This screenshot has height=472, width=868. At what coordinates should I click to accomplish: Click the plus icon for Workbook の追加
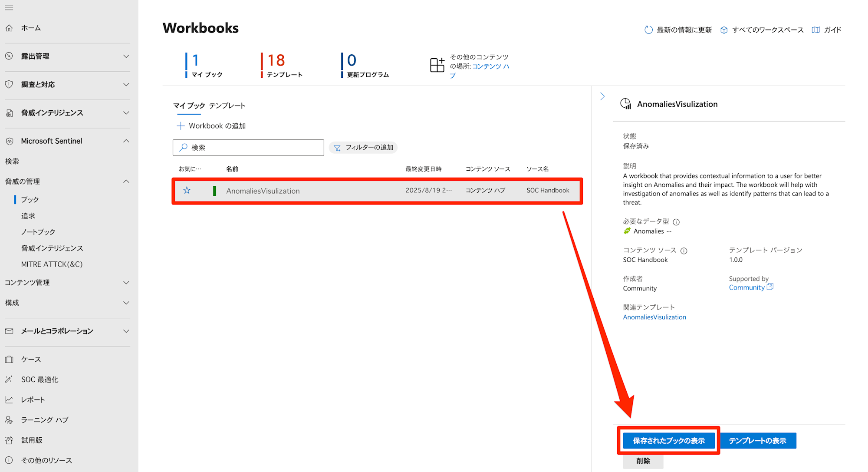click(x=181, y=126)
